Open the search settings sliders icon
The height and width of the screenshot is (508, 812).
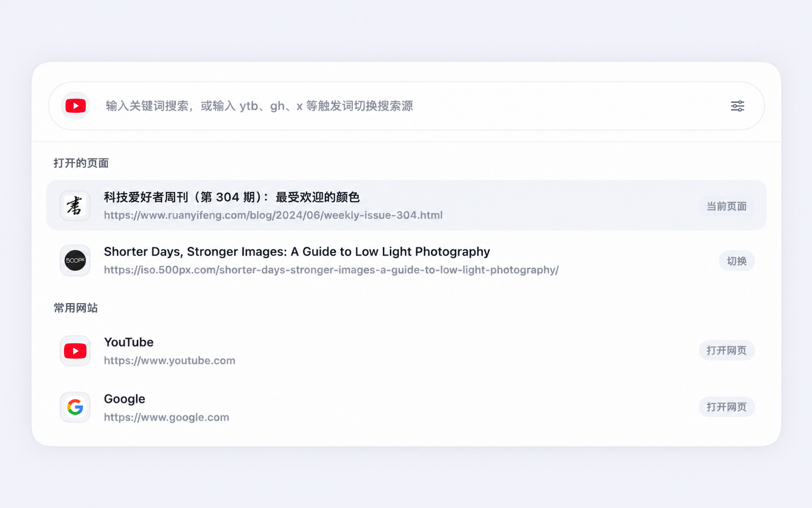pos(737,106)
